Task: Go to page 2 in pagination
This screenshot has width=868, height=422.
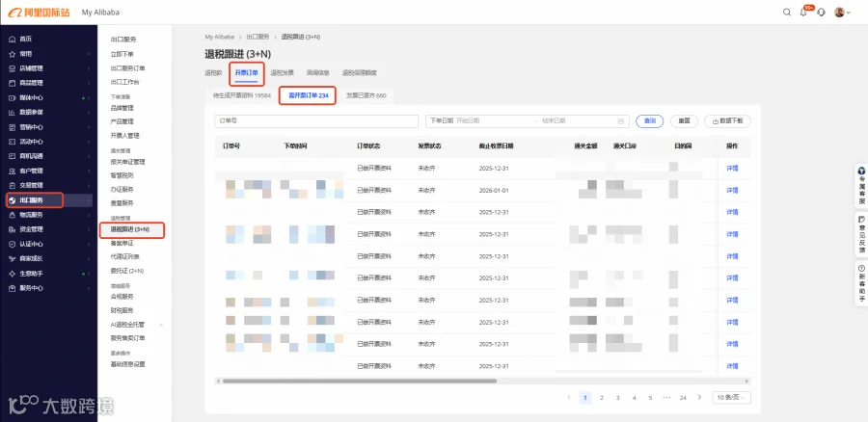Action: pos(602,398)
